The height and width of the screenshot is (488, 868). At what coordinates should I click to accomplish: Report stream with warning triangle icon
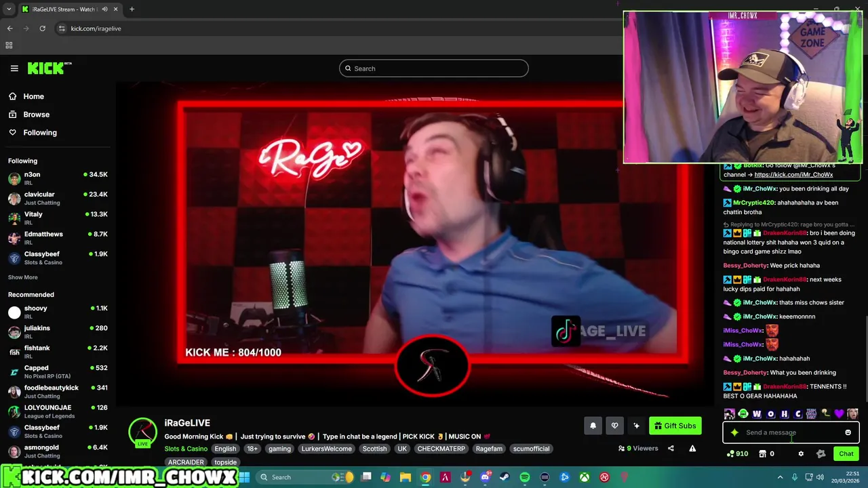(x=692, y=448)
